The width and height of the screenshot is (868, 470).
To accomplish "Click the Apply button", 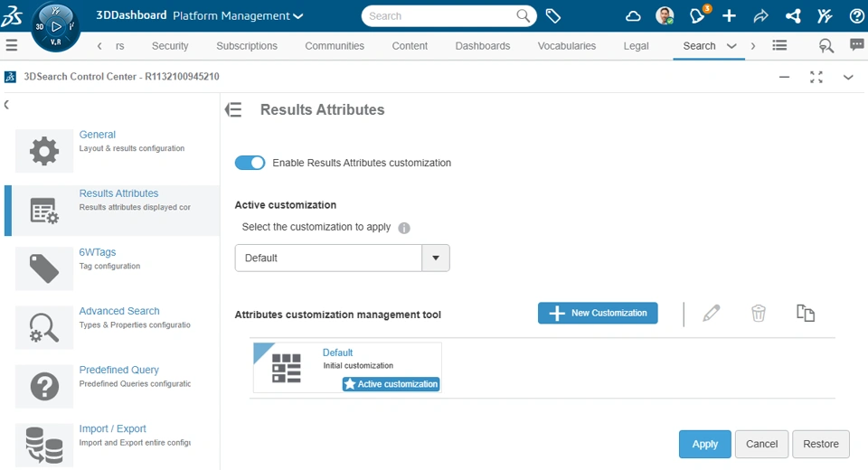I will (704, 444).
